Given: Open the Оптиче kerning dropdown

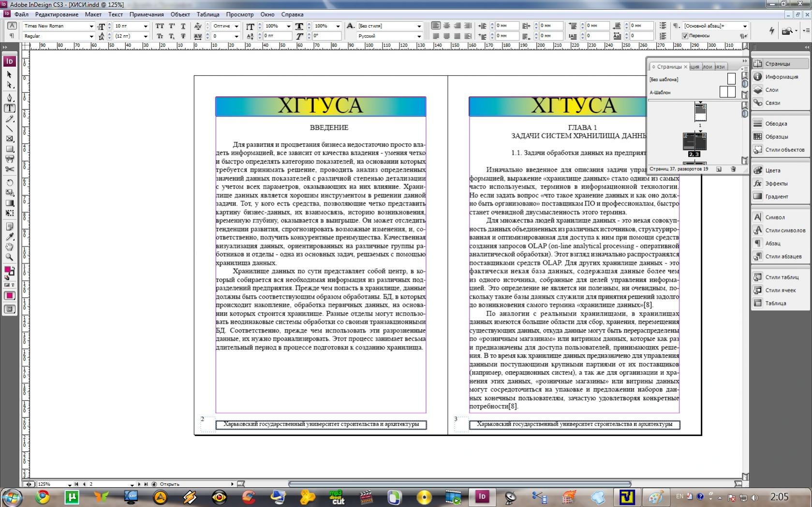Looking at the screenshot, I should [236, 26].
